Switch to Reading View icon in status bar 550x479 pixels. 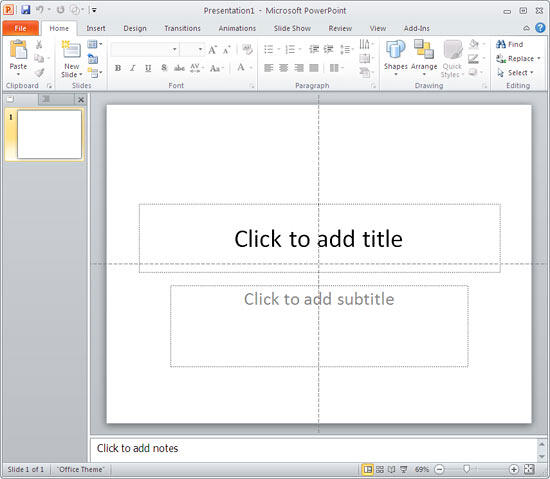coord(391,469)
